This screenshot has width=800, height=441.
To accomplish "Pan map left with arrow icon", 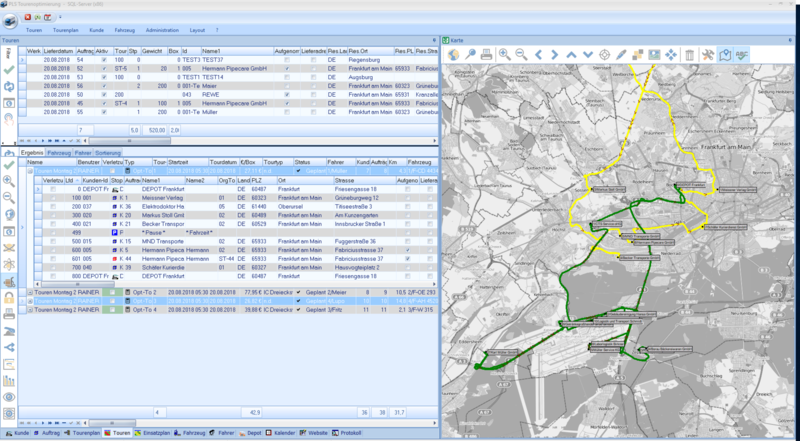I will pyautogui.click(x=538, y=54).
